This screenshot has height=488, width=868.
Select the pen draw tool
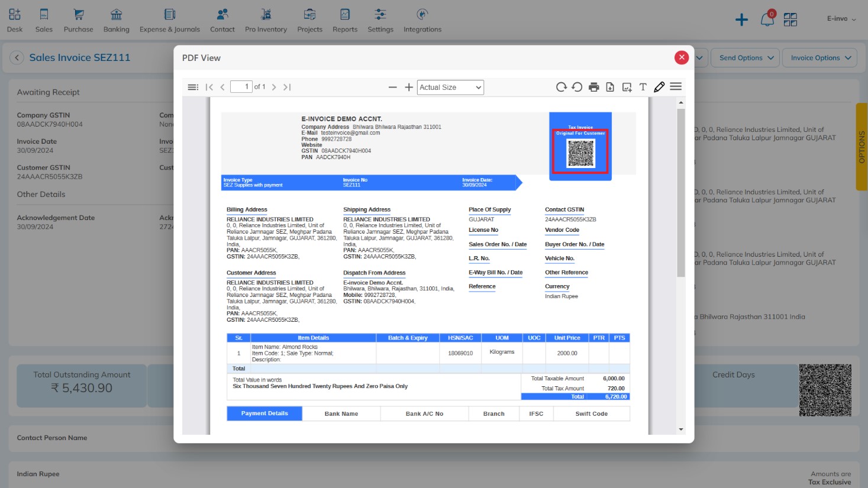pos(659,87)
